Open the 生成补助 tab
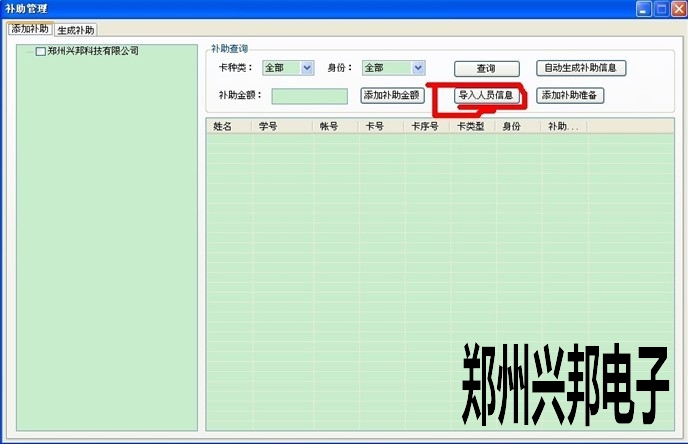 point(76,30)
